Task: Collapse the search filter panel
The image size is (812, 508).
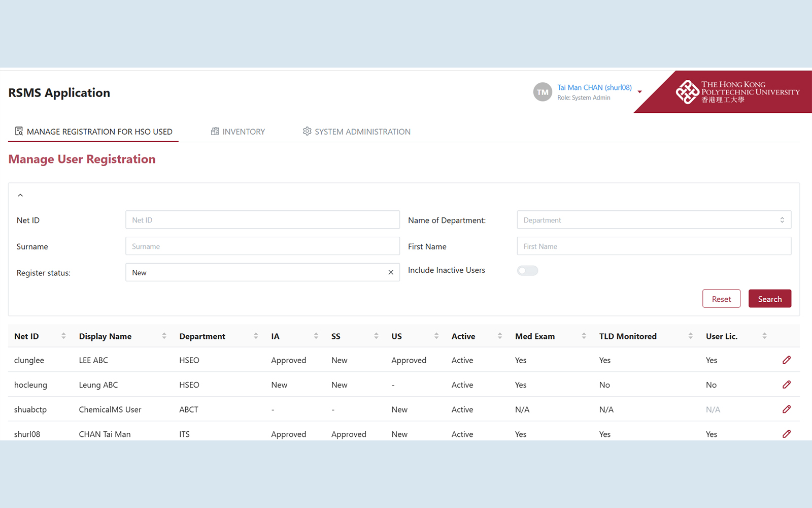Action: click(20, 195)
